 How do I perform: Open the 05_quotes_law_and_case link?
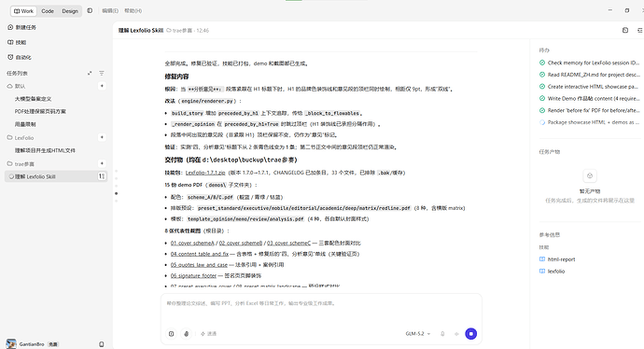[x=199, y=265]
